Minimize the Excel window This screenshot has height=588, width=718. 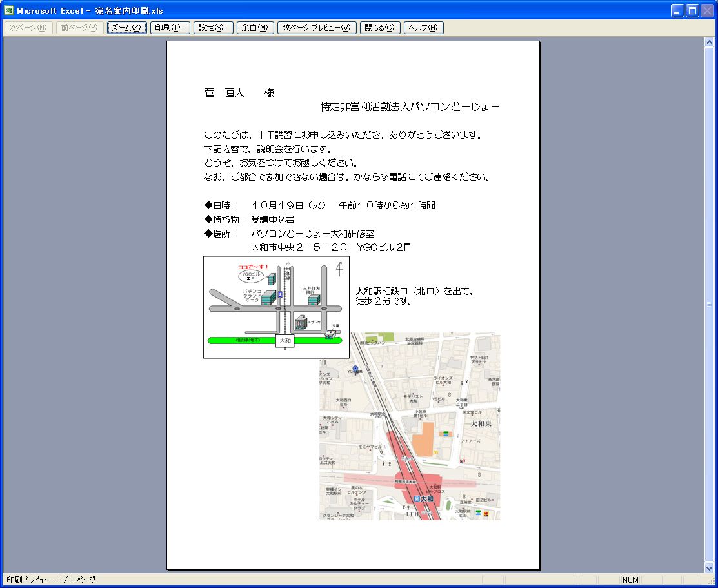(677, 10)
